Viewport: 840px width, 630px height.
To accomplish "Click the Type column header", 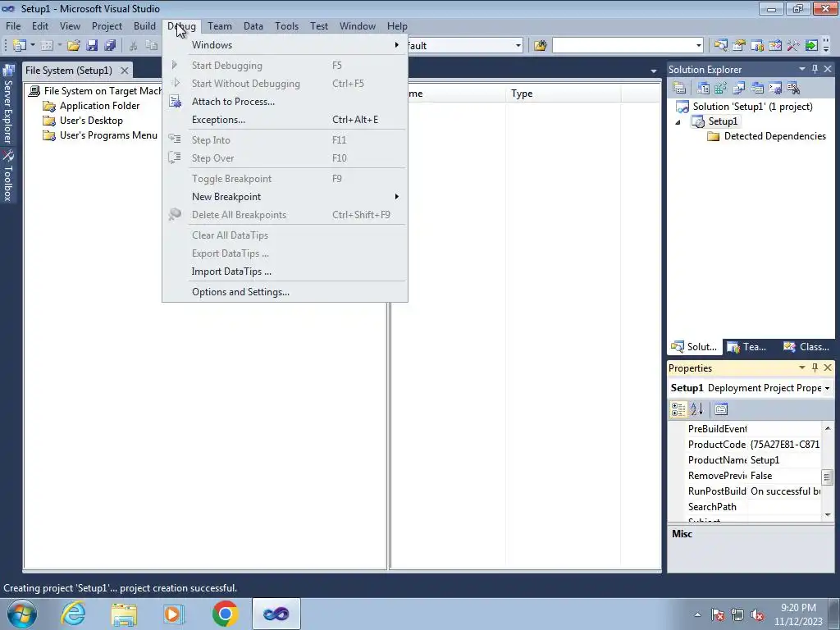I will [563, 94].
